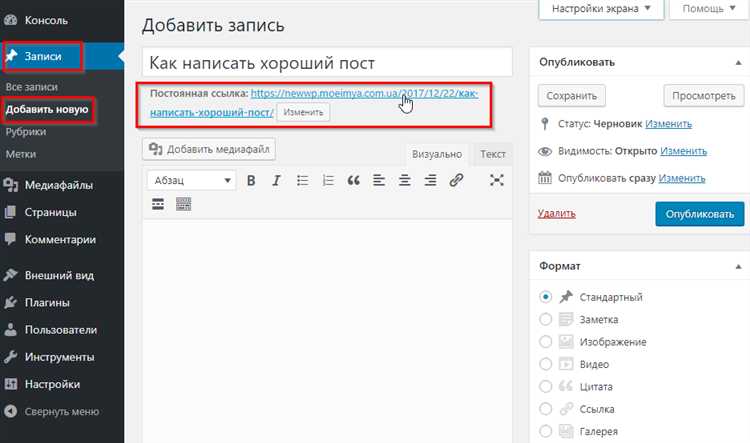Open Пользователи in sidebar

point(62,330)
